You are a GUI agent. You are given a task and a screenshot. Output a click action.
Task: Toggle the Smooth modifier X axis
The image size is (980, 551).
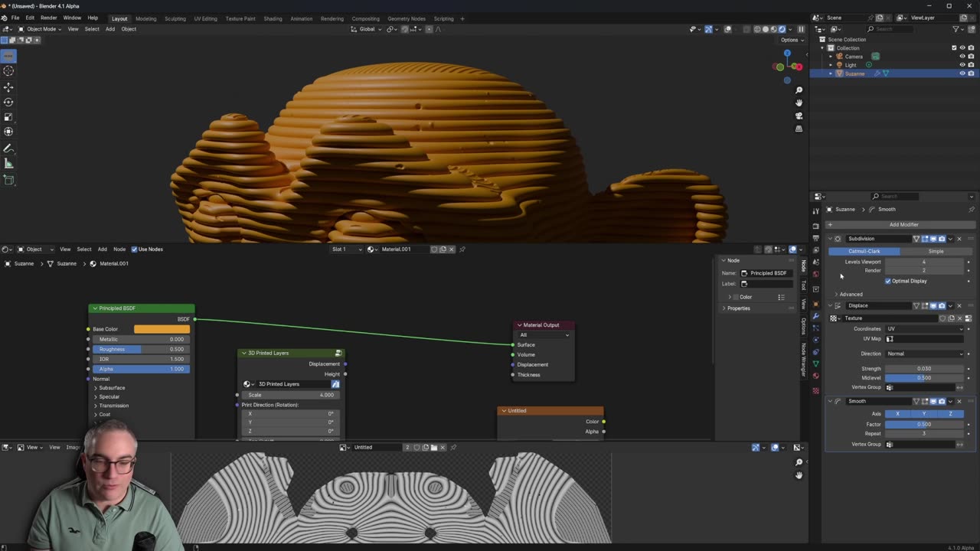point(898,414)
